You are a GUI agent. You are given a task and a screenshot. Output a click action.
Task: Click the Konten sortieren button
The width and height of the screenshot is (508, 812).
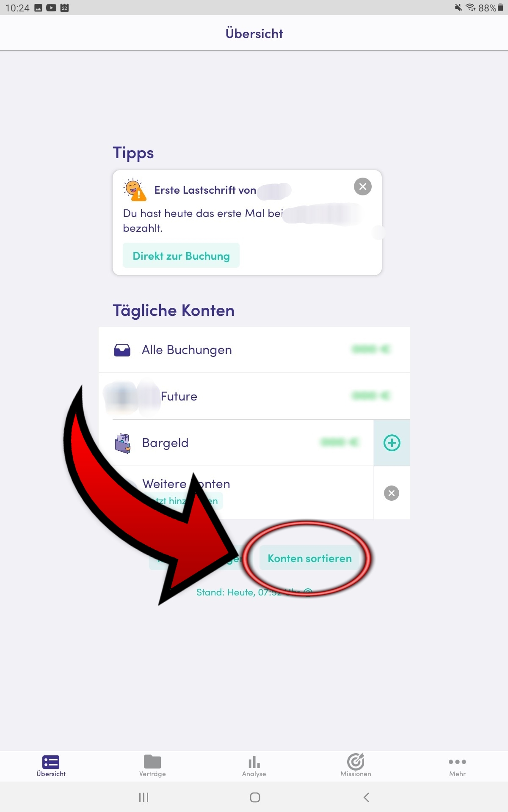[x=309, y=558]
